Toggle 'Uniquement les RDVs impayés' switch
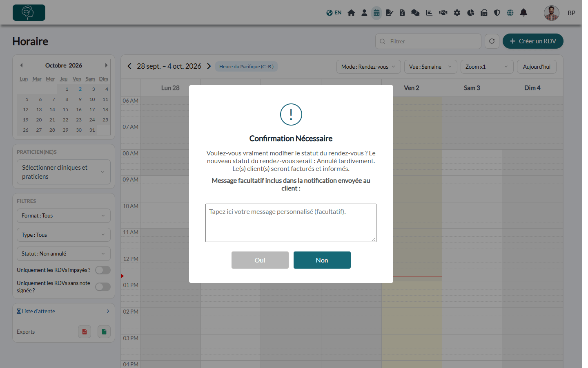 tap(103, 270)
